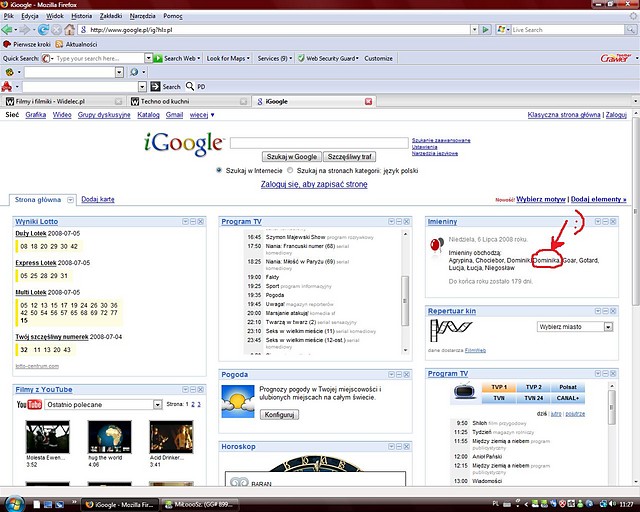Click the green Go arrow beside the address bar
Image resolution: width=640 pixels, height=512 pixels.
pos(485,29)
